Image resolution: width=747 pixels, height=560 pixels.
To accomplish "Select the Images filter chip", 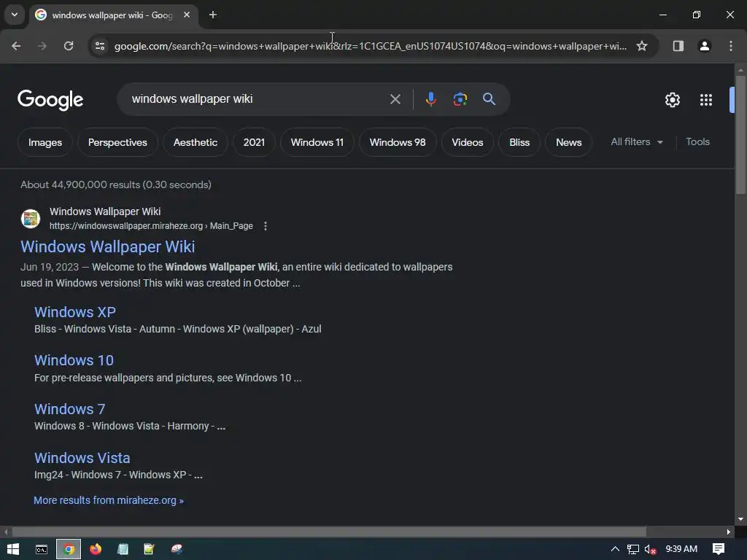I will 45,142.
